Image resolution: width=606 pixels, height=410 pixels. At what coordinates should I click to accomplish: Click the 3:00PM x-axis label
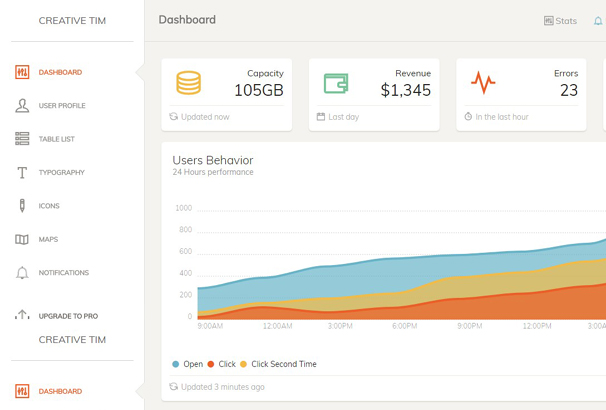point(340,326)
